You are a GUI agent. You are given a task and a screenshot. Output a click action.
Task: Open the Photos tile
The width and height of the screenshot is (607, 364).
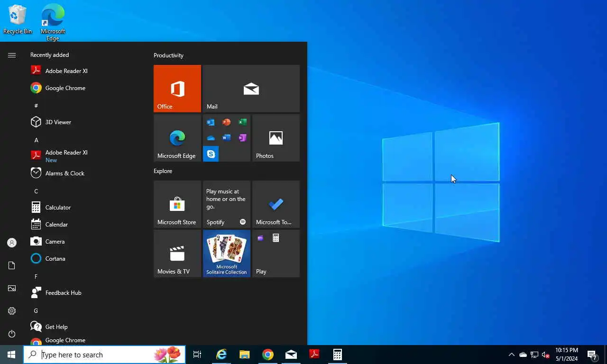(276, 138)
